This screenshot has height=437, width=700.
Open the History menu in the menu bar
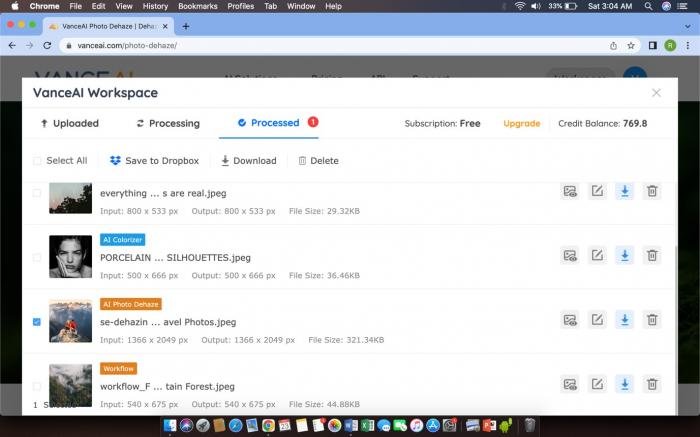click(155, 6)
